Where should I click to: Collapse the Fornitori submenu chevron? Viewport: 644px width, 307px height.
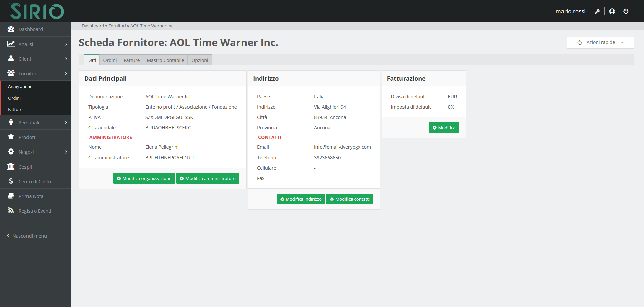pos(66,73)
